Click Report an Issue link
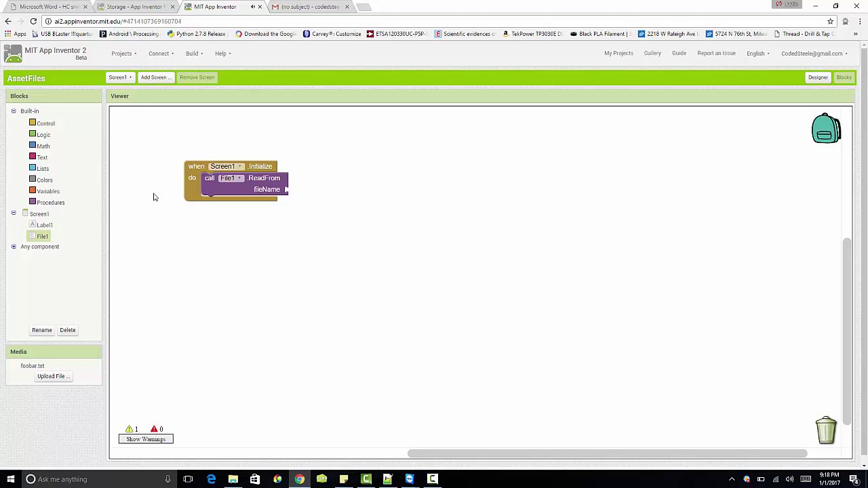The height and width of the screenshot is (488, 868). pyautogui.click(x=716, y=53)
